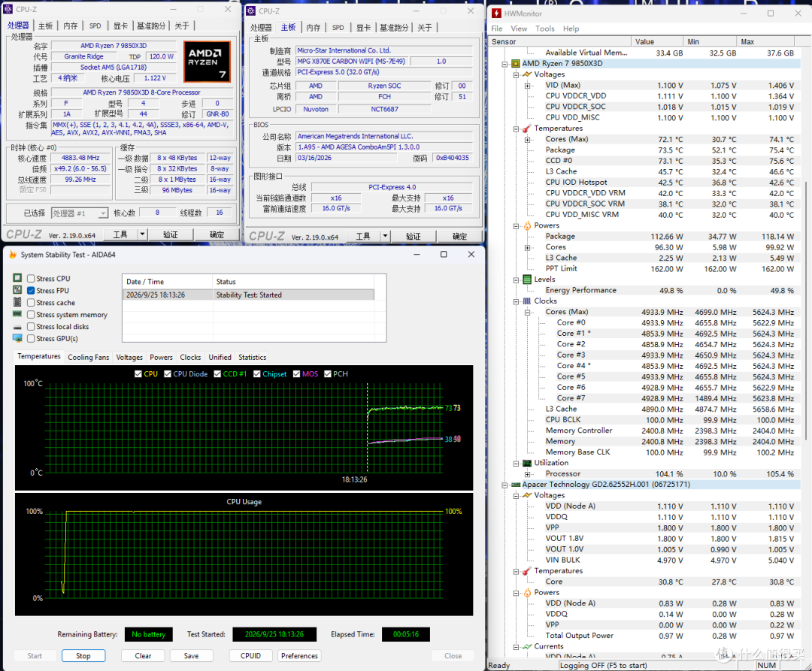Click the Currents wave icon in HWMonitor
Screen dimensions: 812x671
[527, 646]
